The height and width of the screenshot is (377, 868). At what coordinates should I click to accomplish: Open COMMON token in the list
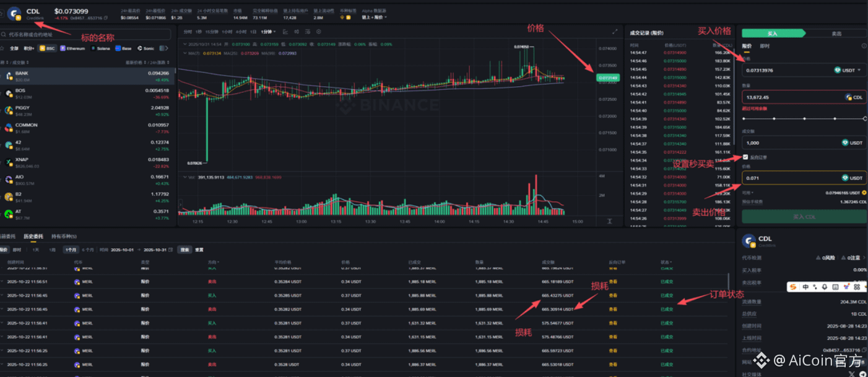[x=87, y=128]
